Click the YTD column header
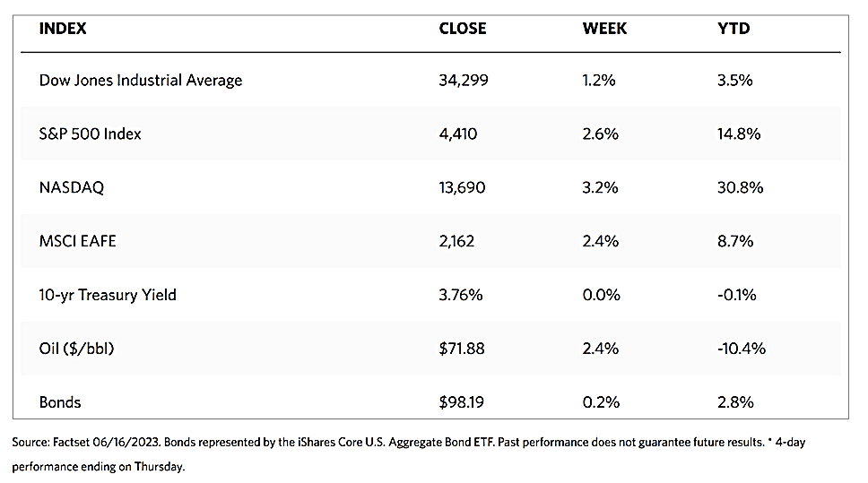This screenshot has width=868, height=483. [733, 28]
